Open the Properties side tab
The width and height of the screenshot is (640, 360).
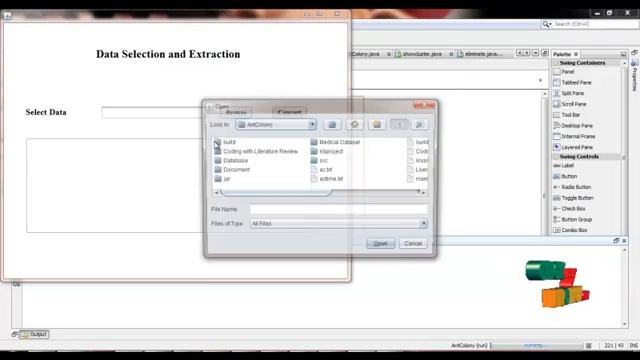(635, 76)
